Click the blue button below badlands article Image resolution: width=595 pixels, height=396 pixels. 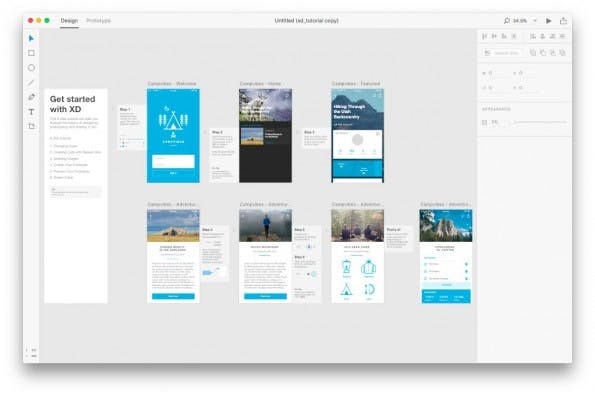(x=173, y=296)
